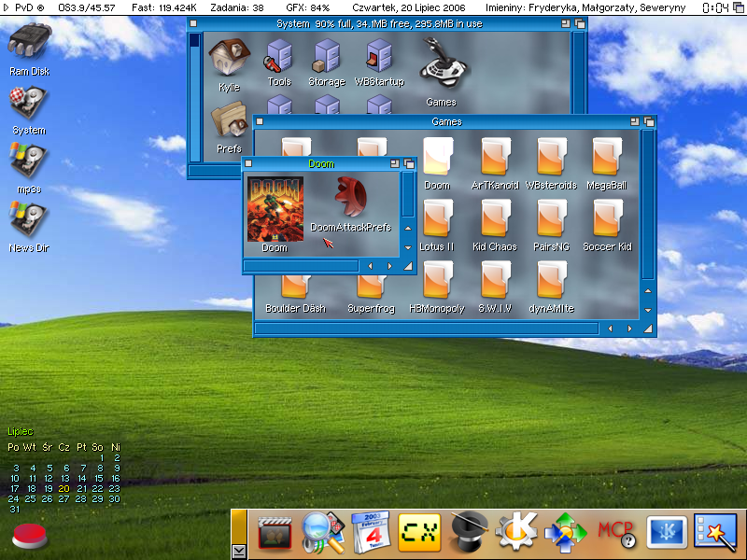The width and height of the screenshot is (747, 560).
Task: Click the red push button on desktop
Action: tap(30, 536)
